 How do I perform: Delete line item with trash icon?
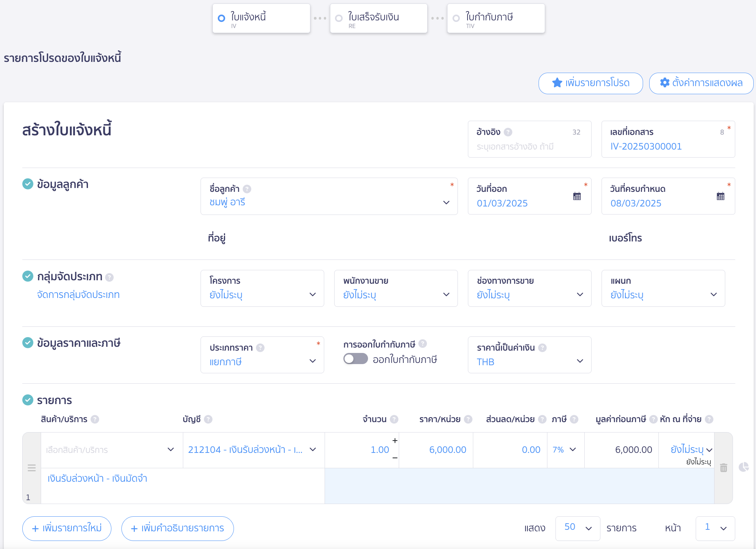[x=724, y=468]
